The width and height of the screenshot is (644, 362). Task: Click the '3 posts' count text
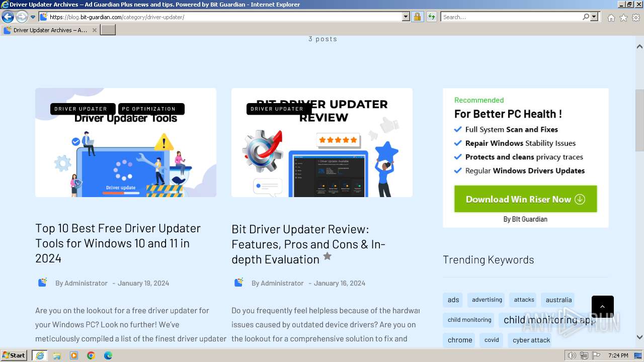[x=323, y=39]
